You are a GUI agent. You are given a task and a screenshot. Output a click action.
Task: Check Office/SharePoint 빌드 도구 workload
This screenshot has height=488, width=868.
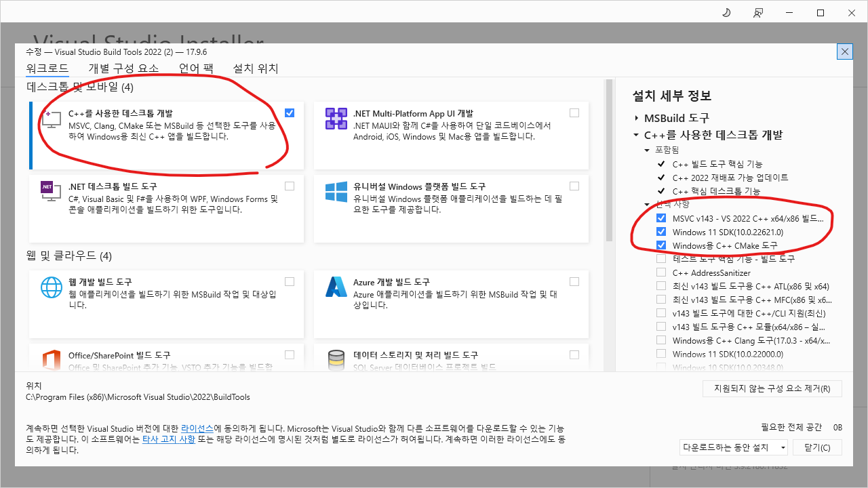pos(290,354)
